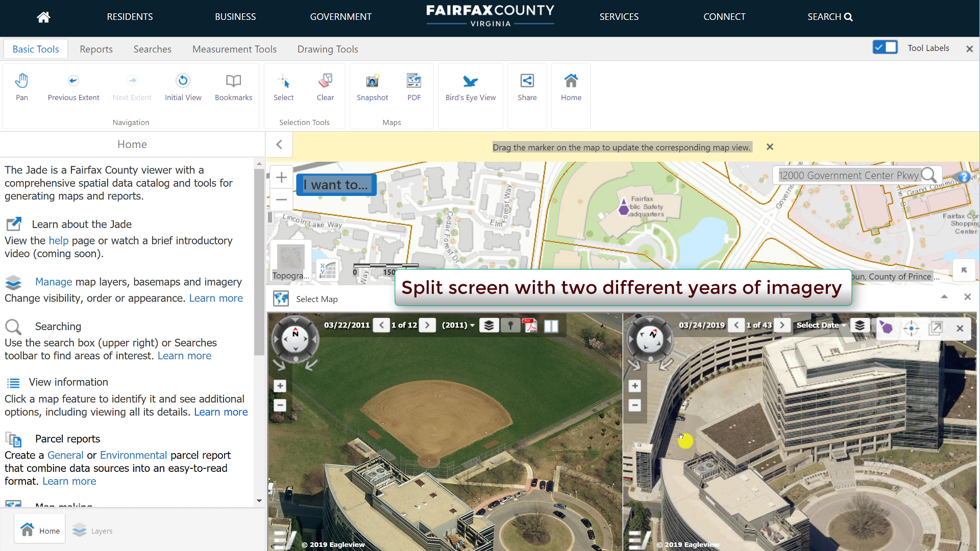Activate the Select tool

tap(283, 87)
